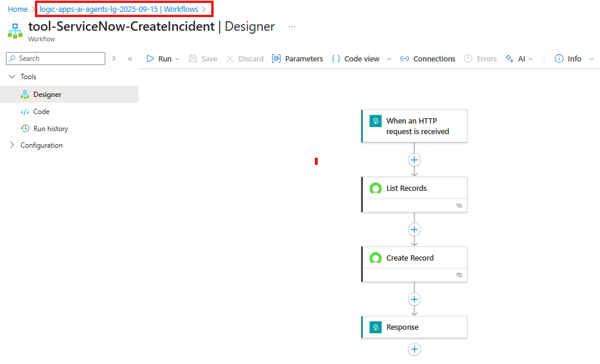The height and width of the screenshot is (364, 600).
Task: Open the Connections panel
Action: [x=428, y=58]
